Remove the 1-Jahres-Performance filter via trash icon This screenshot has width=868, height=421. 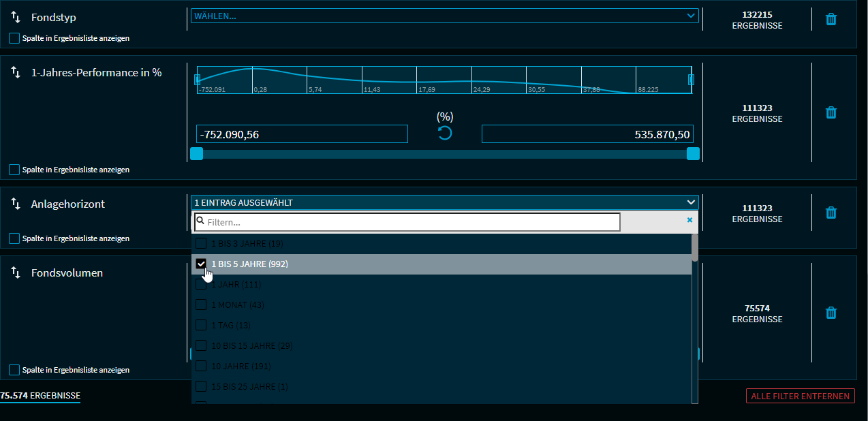(831, 112)
